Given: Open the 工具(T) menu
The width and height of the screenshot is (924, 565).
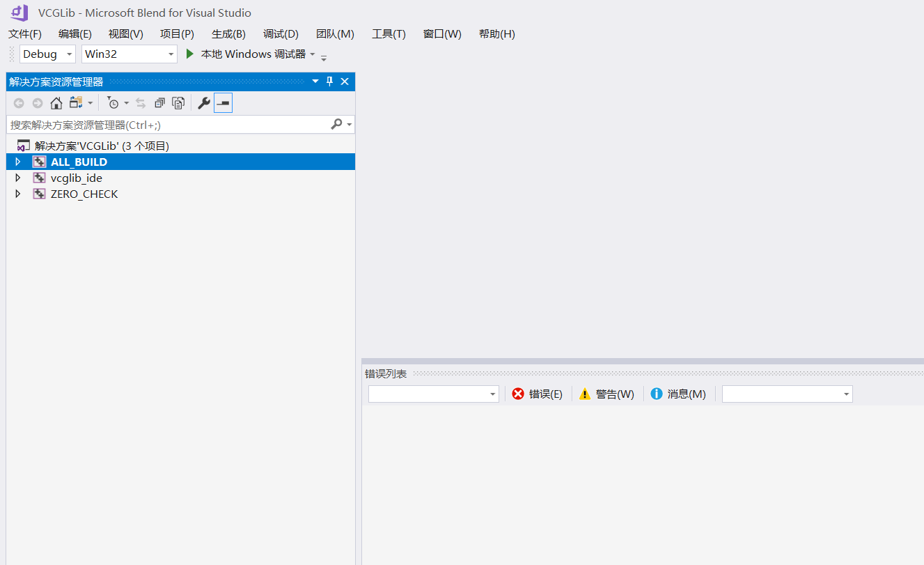Looking at the screenshot, I should click(389, 33).
